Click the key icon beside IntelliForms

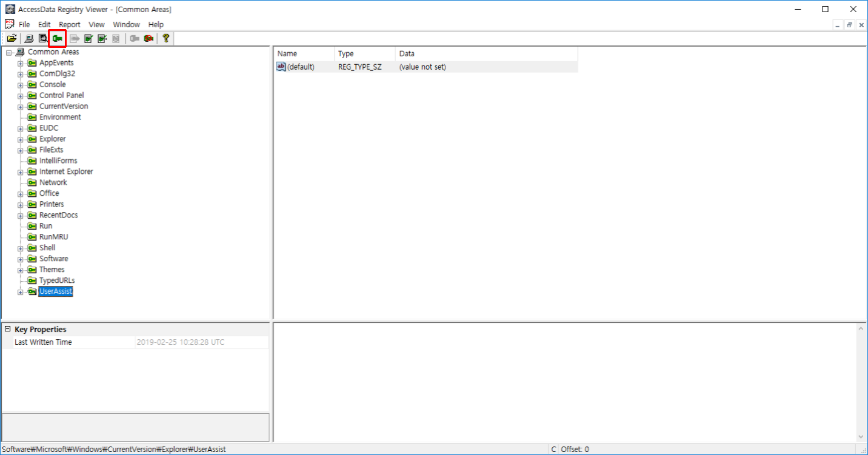[x=32, y=161]
